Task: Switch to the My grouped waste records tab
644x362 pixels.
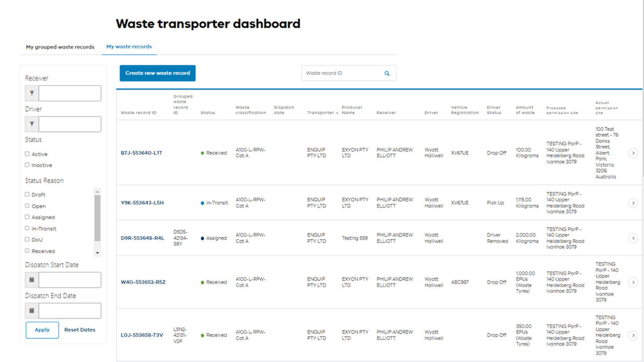Action: (x=60, y=46)
